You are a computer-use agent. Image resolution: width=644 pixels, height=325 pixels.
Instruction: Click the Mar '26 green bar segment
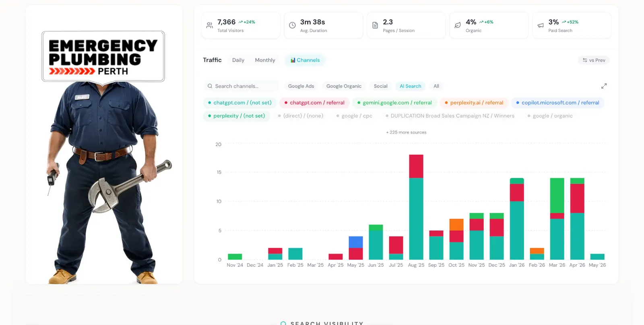[557, 195]
